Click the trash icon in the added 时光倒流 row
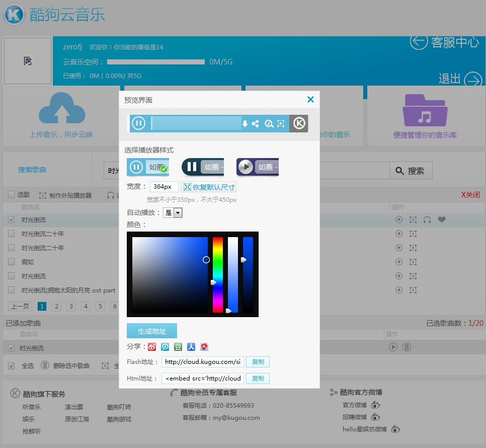 [407, 347]
